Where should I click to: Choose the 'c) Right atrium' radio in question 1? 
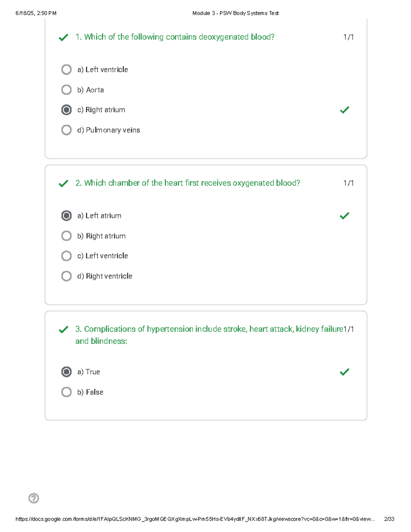66,110
